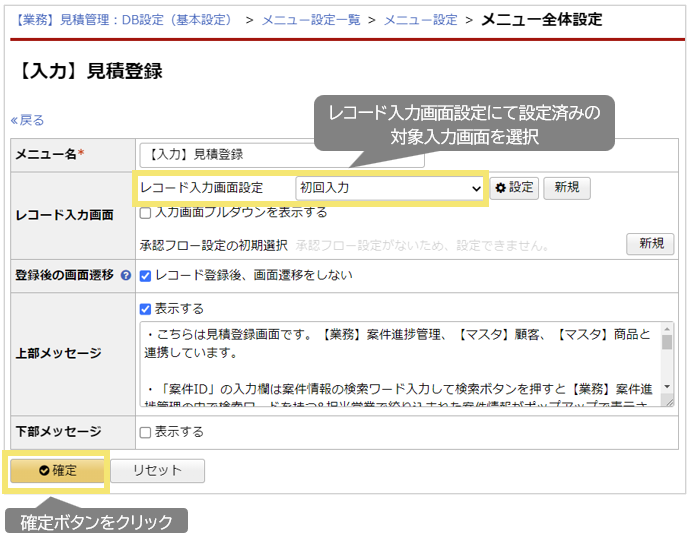Toggle 入力画面プルダウンを表示する checkbox
Image resolution: width=687 pixels, height=534 pixels.
(145, 213)
